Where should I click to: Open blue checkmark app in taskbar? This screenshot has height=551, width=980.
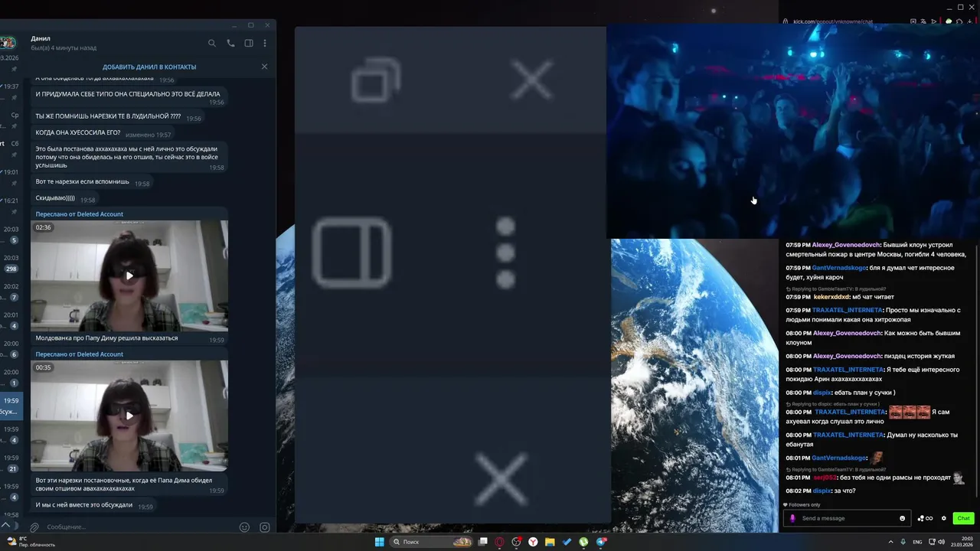[567, 542]
